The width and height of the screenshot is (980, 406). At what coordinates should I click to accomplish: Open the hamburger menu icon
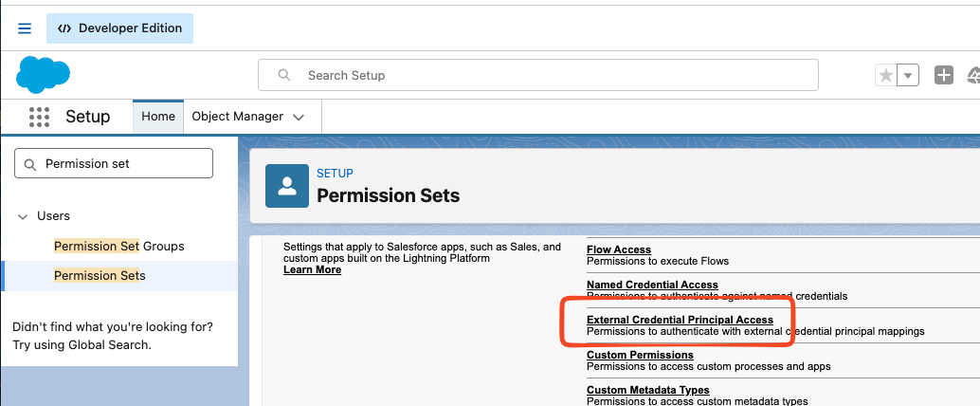click(25, 28)
